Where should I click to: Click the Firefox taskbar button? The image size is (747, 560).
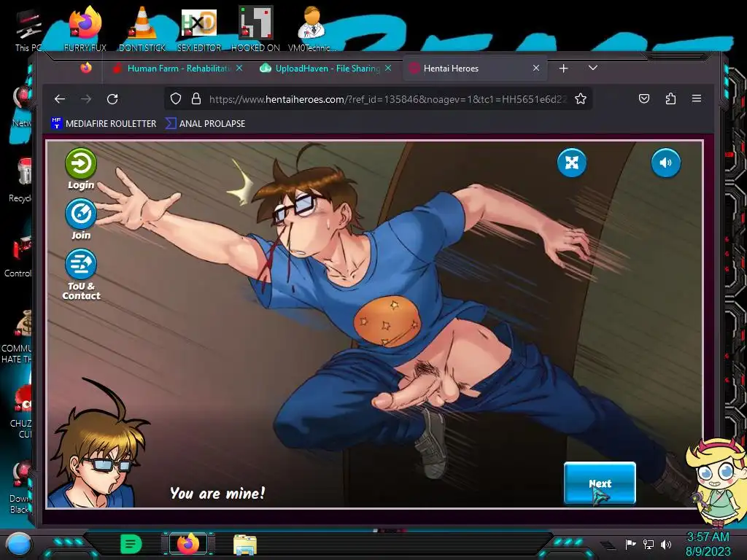pos(188,544)
